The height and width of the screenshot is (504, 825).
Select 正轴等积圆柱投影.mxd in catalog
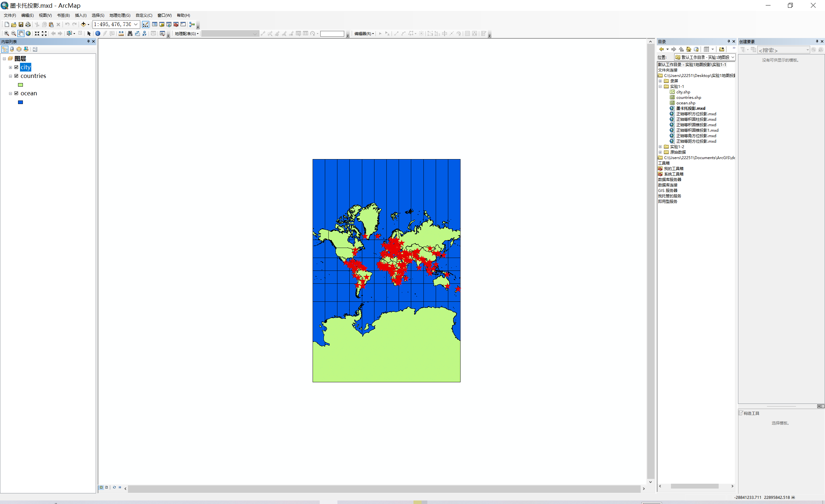[696, 119]
